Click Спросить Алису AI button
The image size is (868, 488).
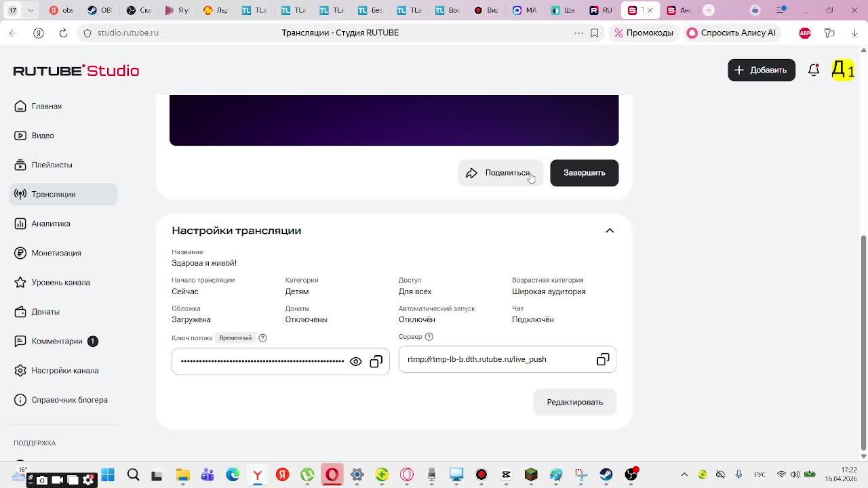(731, 33)
